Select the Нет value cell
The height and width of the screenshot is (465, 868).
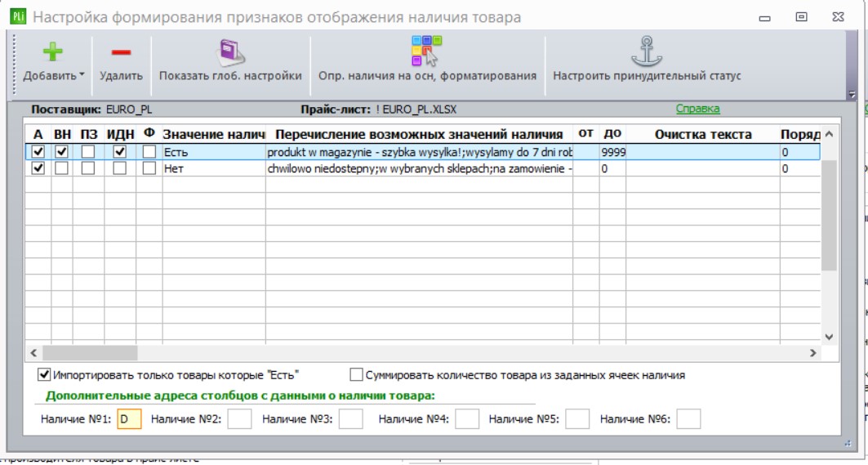pos(214,168)
